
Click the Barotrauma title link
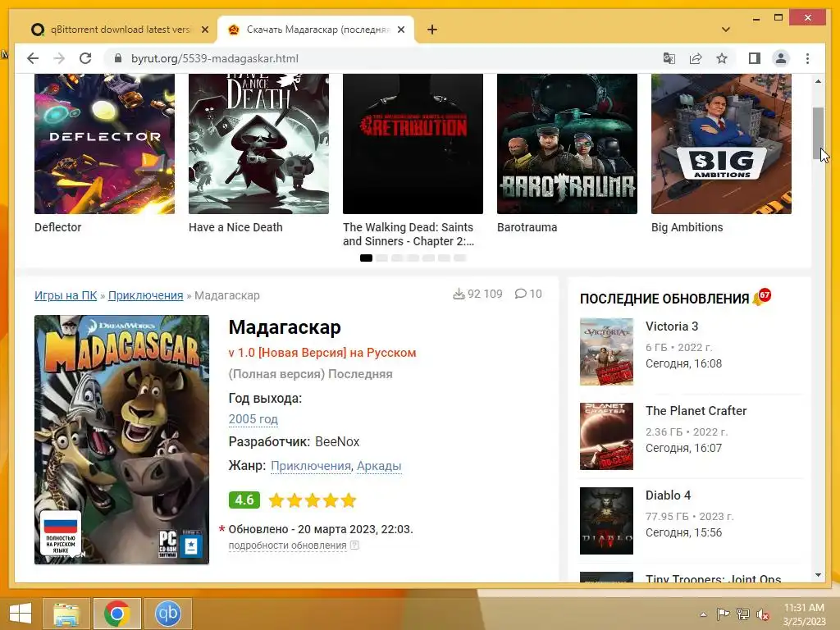(x=527, y=227)
